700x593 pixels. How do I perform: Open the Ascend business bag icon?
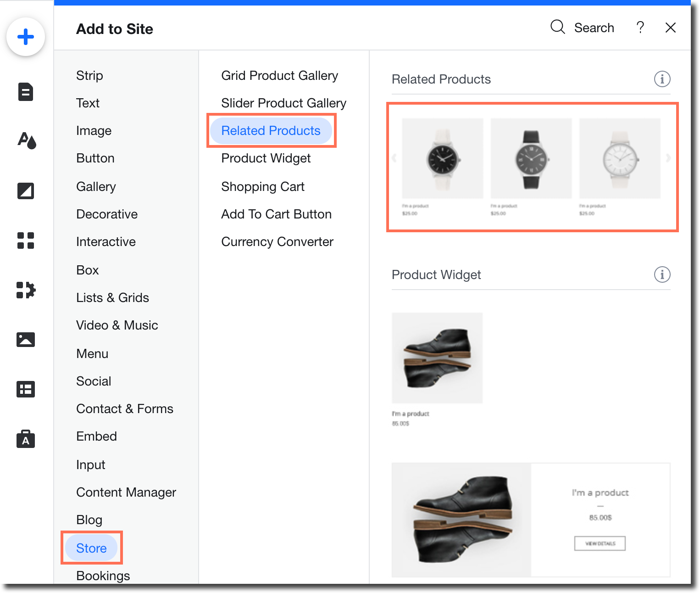(26, 439)
